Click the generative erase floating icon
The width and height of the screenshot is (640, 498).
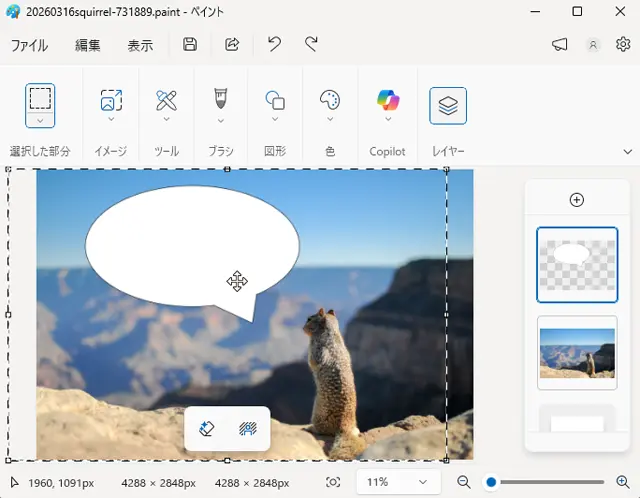pyautogui.click(x=207, y=428)
